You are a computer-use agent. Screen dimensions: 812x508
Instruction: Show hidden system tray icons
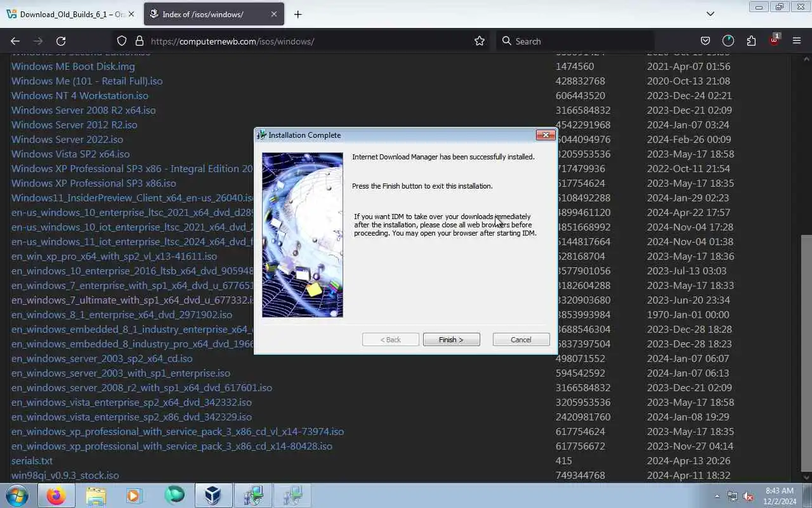[717, 496]
